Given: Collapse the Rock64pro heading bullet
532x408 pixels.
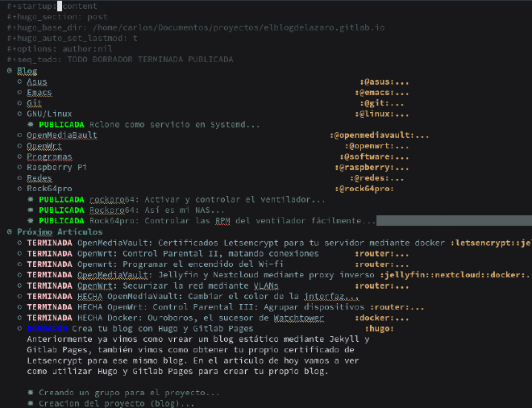Looking at the screenshot, I should point(19,189).
